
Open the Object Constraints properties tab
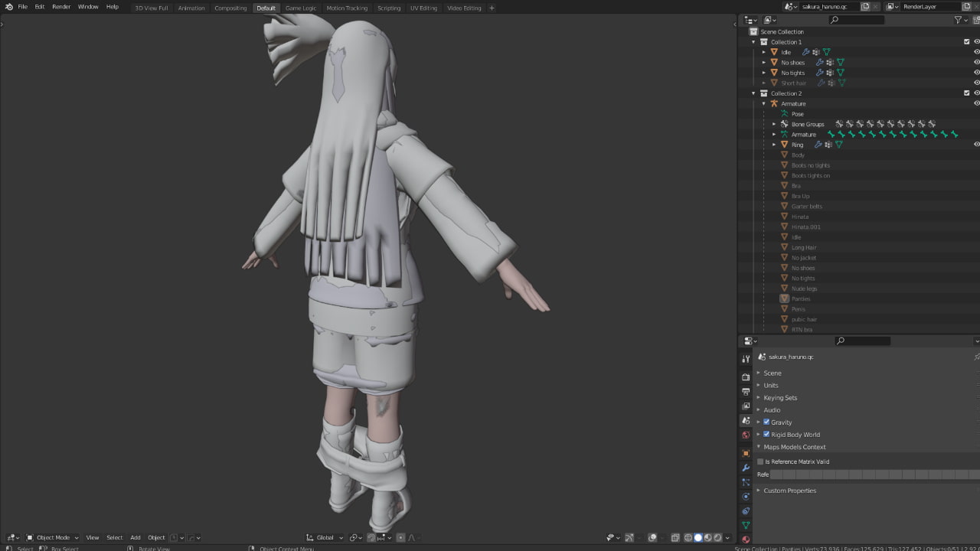coord(746,510)
